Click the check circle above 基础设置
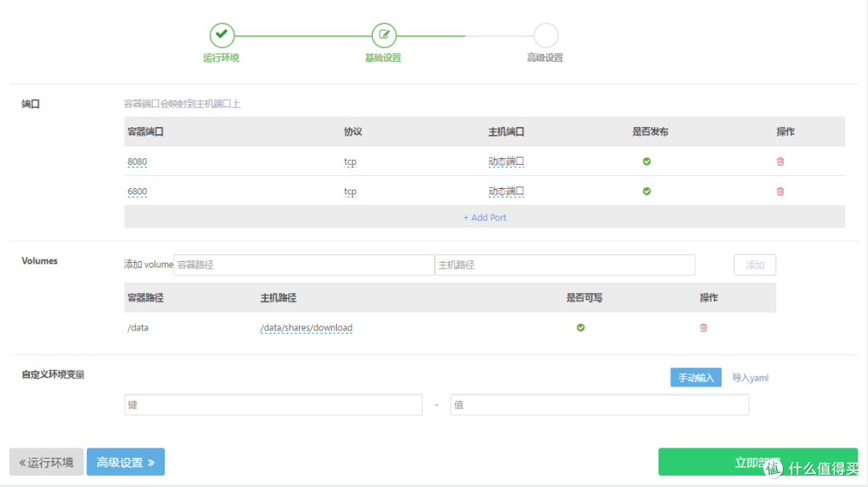This screenshot has width=868, height=487. [x=383, y=35]
